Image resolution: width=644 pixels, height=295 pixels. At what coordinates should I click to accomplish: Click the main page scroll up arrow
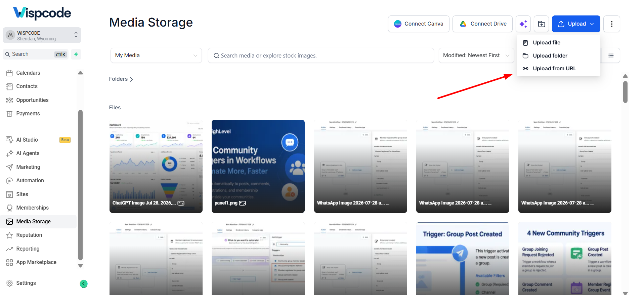[625, 76]
